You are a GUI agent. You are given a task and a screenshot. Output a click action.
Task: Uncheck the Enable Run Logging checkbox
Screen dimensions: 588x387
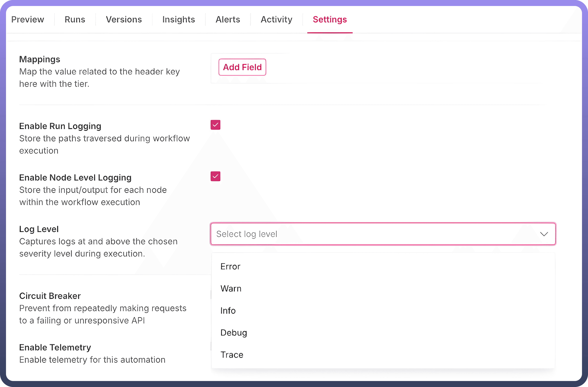(215, 125)
